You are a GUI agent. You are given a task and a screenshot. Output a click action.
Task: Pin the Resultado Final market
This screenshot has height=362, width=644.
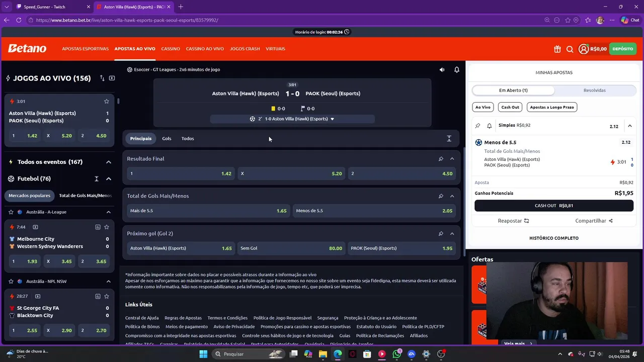click(441, 159)
